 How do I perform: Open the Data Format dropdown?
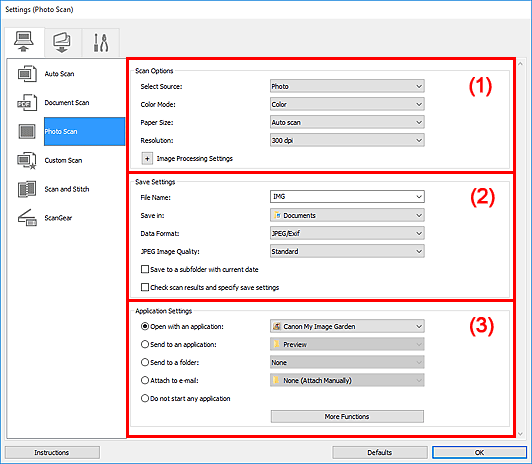coord(347,233)
